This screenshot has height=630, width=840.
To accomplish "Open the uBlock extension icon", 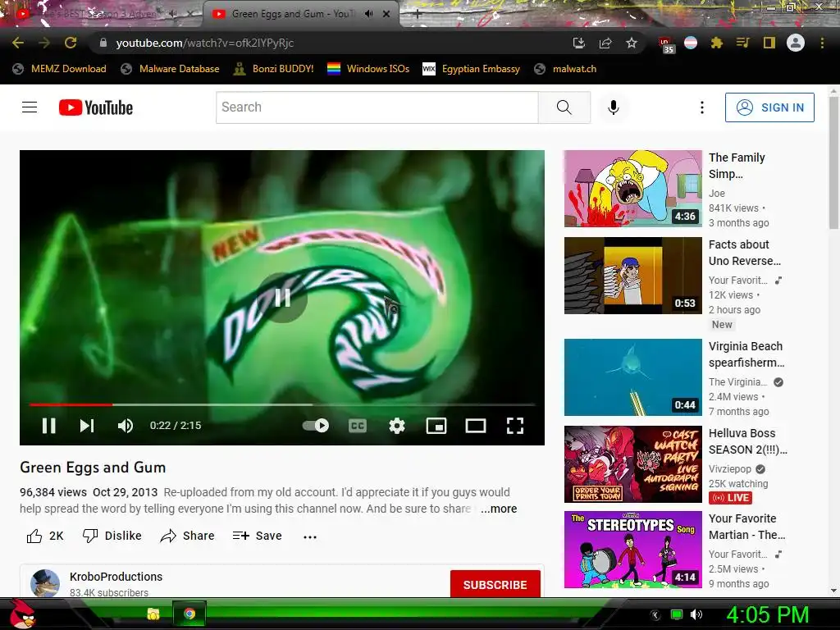I will point(664,44).
